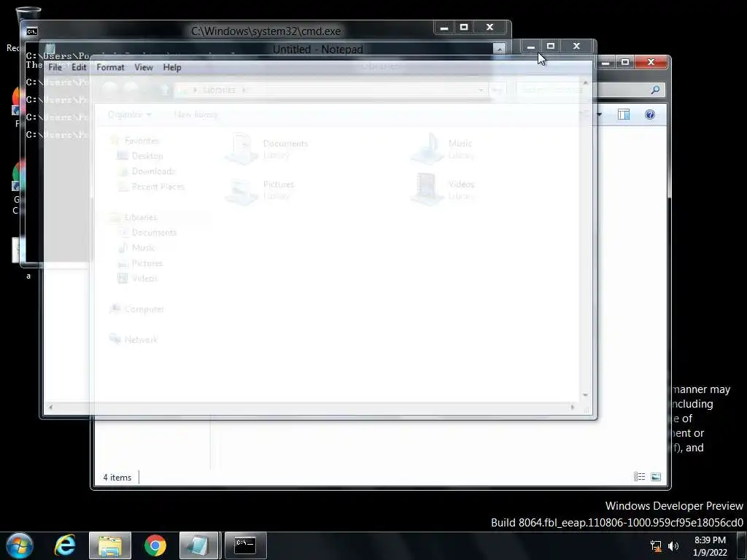The height and width of the screenshot is (560, 747).
Task: Click the Libraries breadcrumb in the address bar
Action: [x=219, y=90]
